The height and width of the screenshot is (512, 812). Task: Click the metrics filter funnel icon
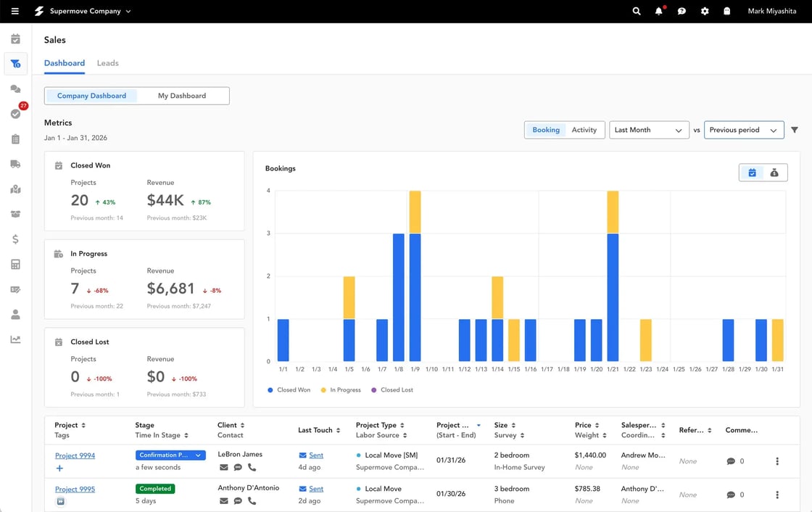tap(795, 130)
